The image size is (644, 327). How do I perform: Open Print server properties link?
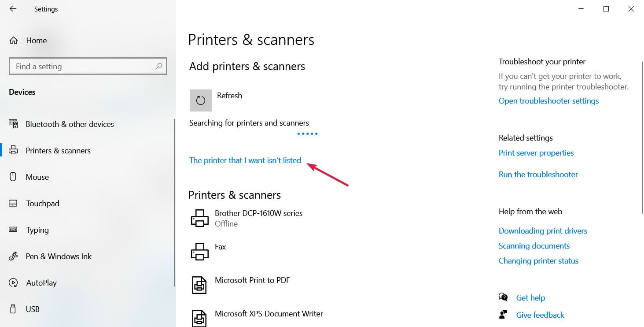(536, 153)
